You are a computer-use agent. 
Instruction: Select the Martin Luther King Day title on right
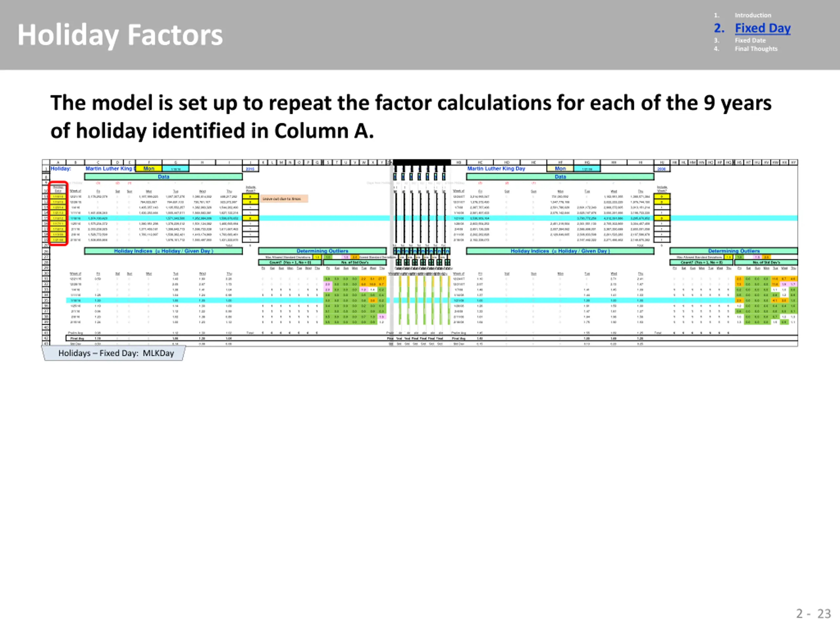pos(496,169)
